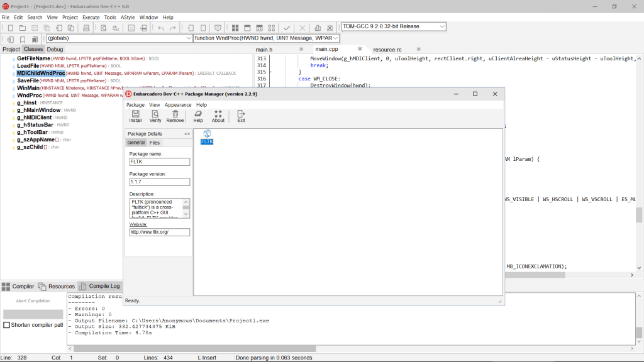This screenshot has height=362, width=644.
Task: Click the Redo arrow toolbar icon
Action: click(x=172, y=28)
